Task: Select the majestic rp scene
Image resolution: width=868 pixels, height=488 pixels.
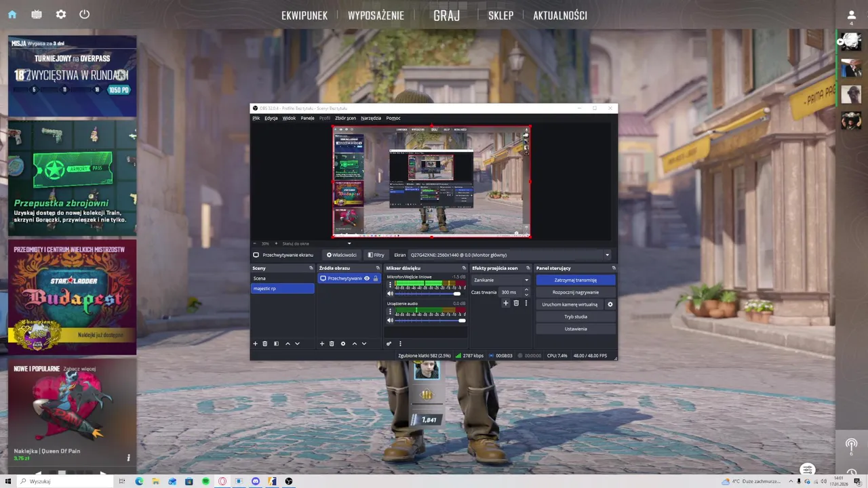Action: (283, 288)
